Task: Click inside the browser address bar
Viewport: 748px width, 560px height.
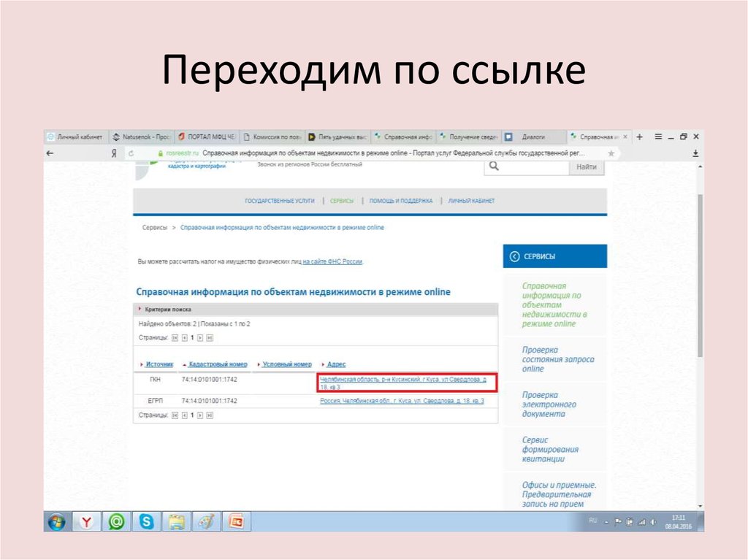Action: [365, 153]
